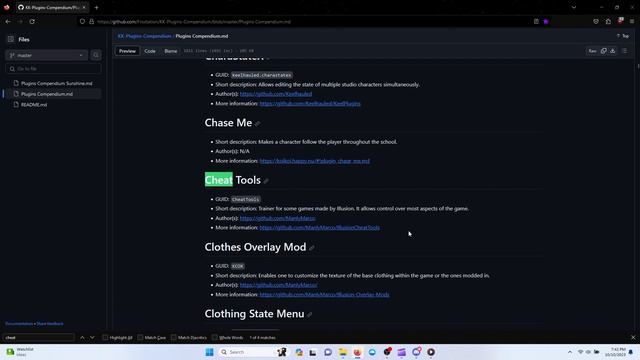Click the shield tracking protection icon
This screenshot has width=640, height=360.
82,22
